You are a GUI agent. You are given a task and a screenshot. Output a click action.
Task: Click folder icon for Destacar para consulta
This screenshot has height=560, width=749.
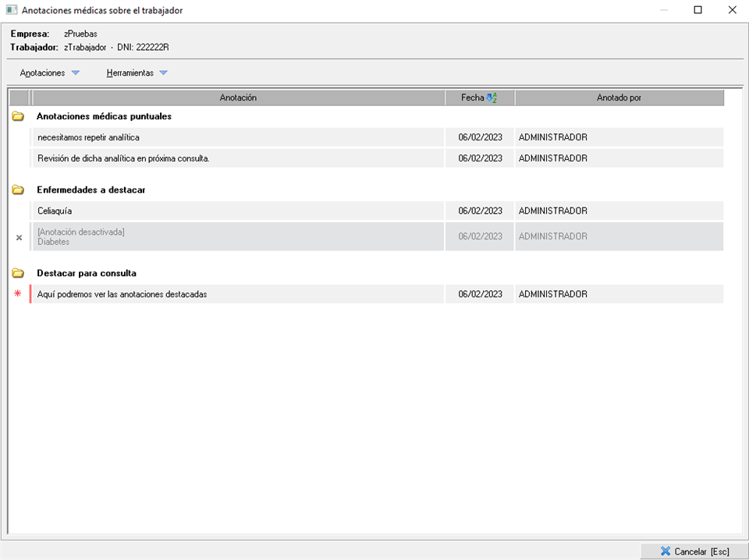pos(18,273)
